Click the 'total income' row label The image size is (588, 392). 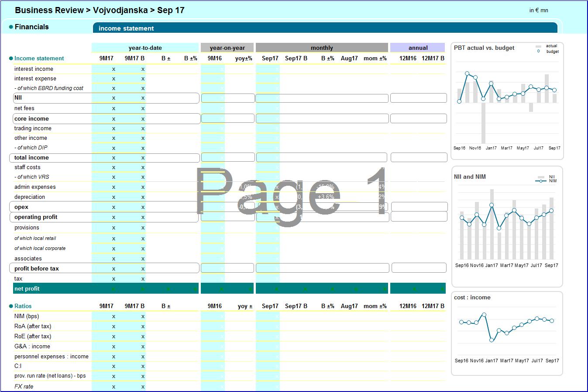(x=31, y=157)
